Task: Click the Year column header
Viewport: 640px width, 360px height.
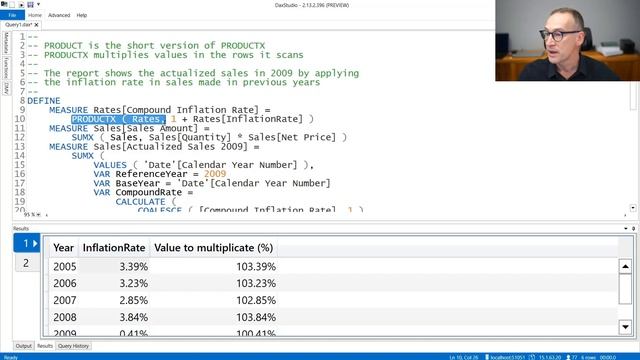Action: (x=63, y=248)
